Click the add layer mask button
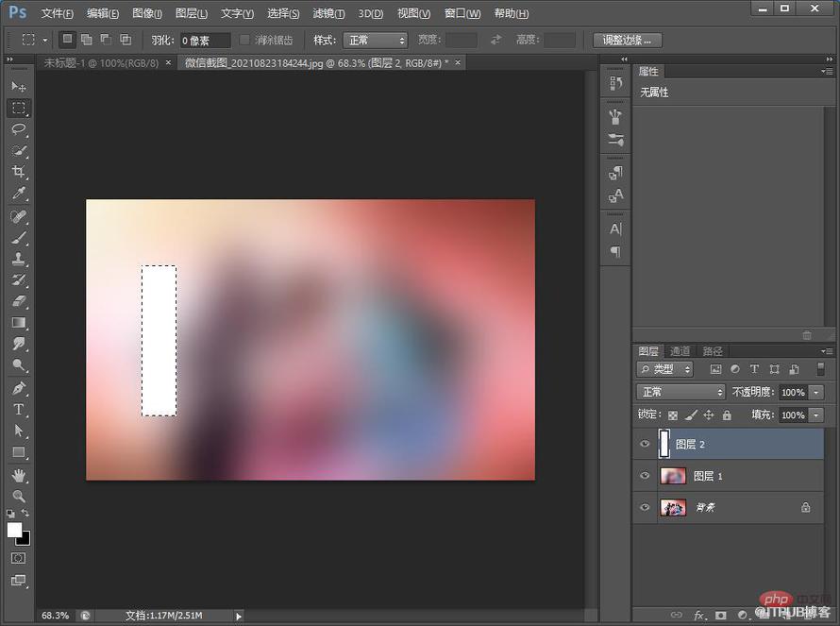The height and width of the screenshot is (626, 840). click(x=720, y=616)
